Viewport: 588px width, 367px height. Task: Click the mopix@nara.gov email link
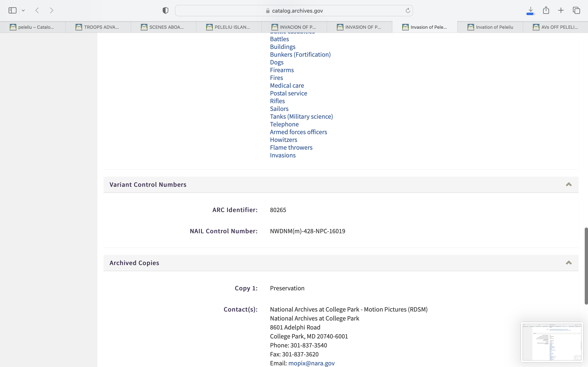(311, 363)
